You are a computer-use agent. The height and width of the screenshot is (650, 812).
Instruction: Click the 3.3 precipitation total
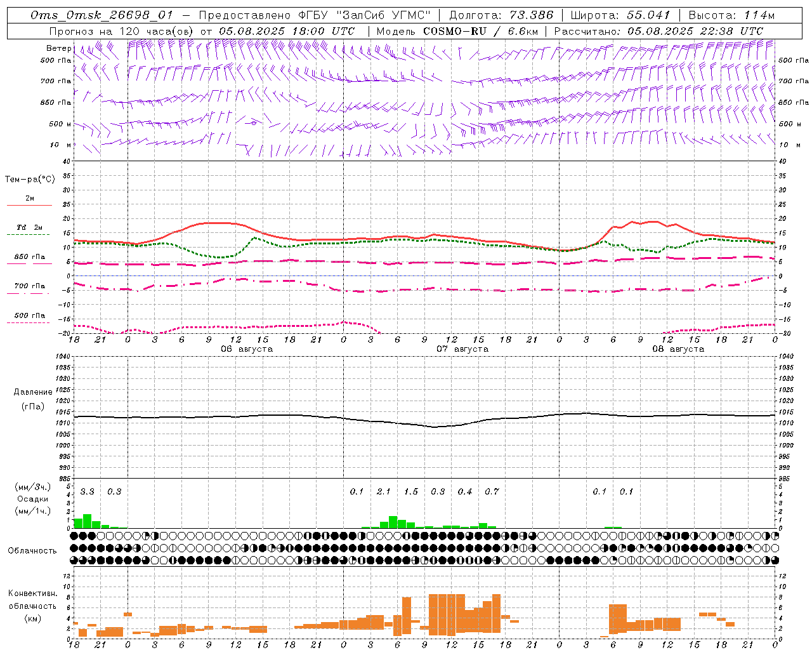pos(87,492)
